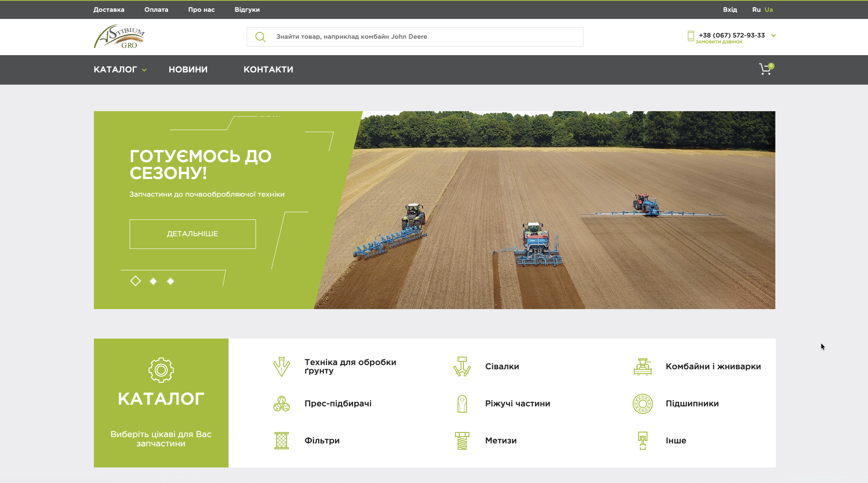Open the Контакти menu item

click(x=268, y=69)
